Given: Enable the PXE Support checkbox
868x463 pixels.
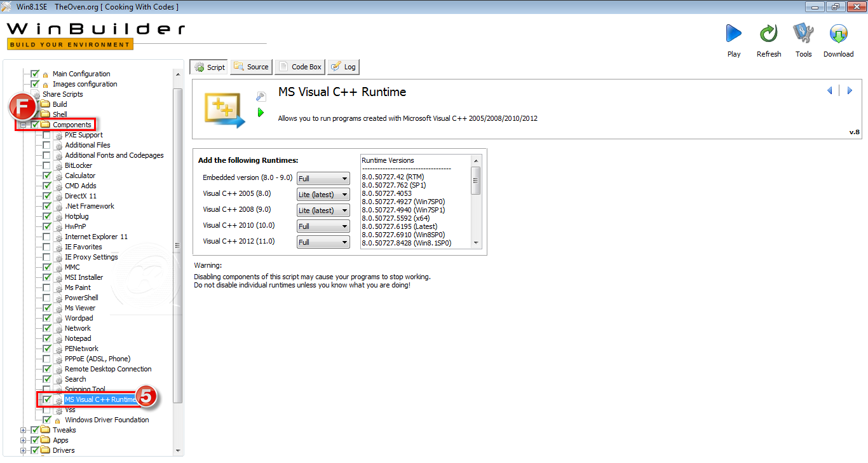Looking at the screenshot, I should (x=47, y=135).
